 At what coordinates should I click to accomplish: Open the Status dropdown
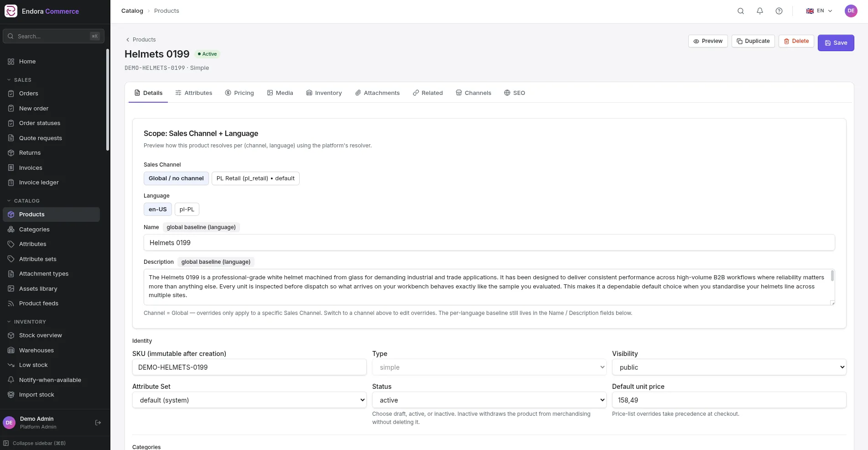coord(489,400)
